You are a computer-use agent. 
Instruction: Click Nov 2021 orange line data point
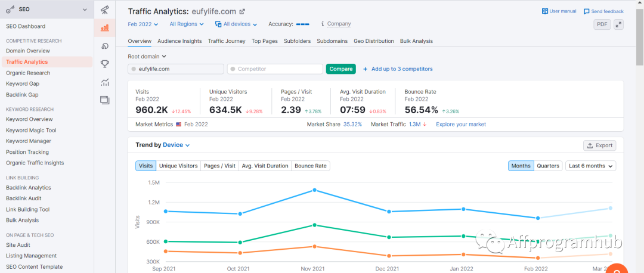[315, 246]
